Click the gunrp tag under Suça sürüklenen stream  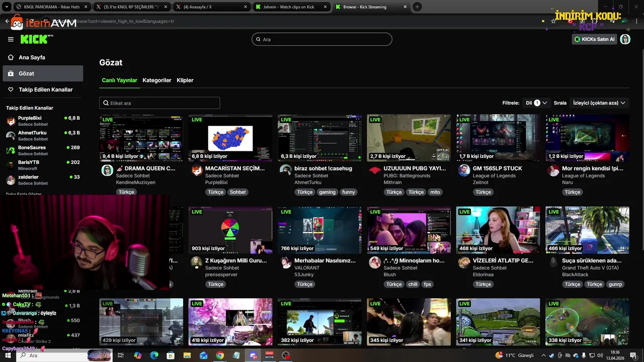point(615,284)
